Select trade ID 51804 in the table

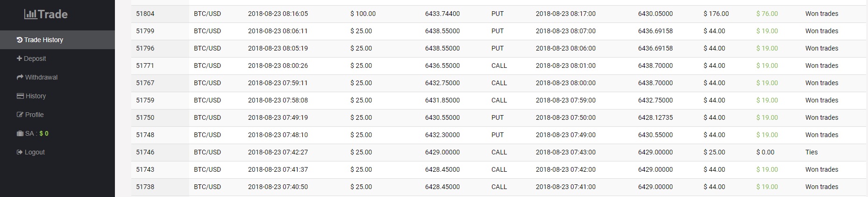point(145,14)
